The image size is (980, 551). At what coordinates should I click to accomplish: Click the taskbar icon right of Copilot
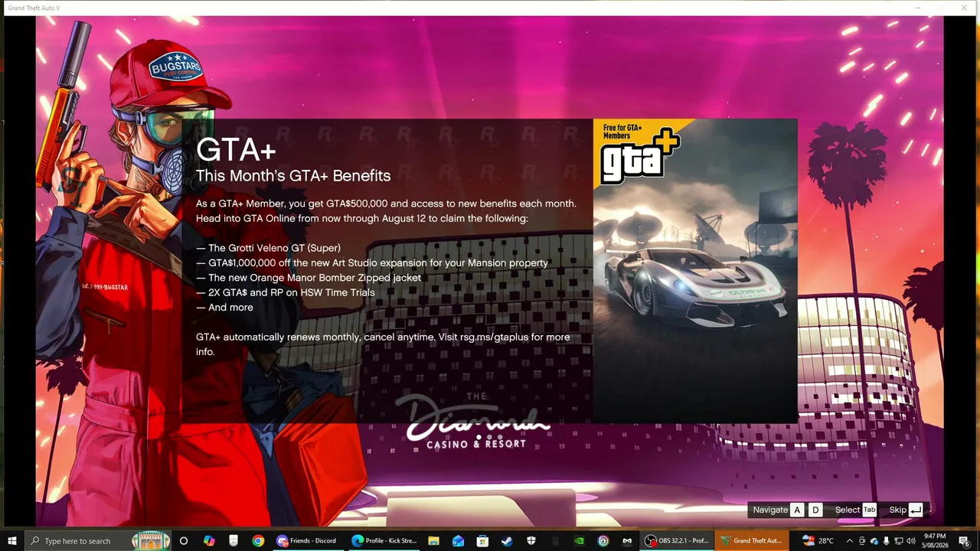click(x=234, y=541)
